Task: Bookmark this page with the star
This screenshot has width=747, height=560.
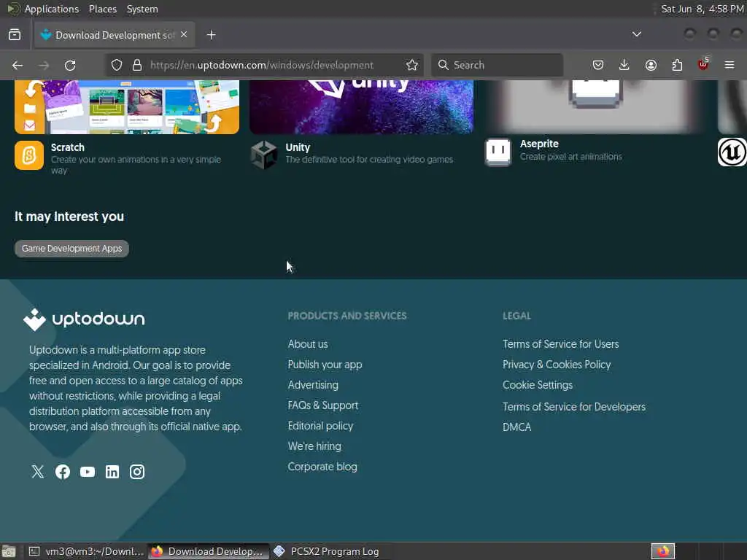Action: (412, 65)
